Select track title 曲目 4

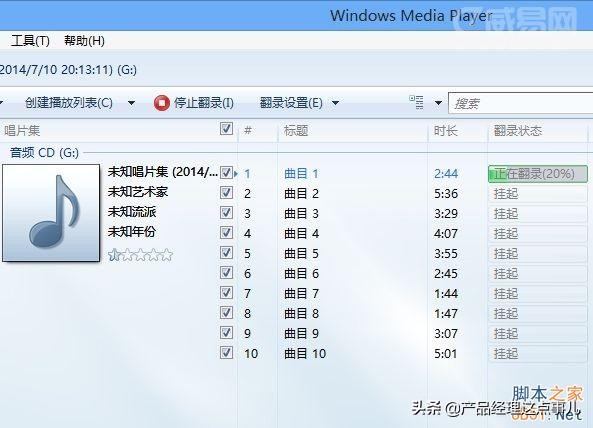(x=301, y=234)
